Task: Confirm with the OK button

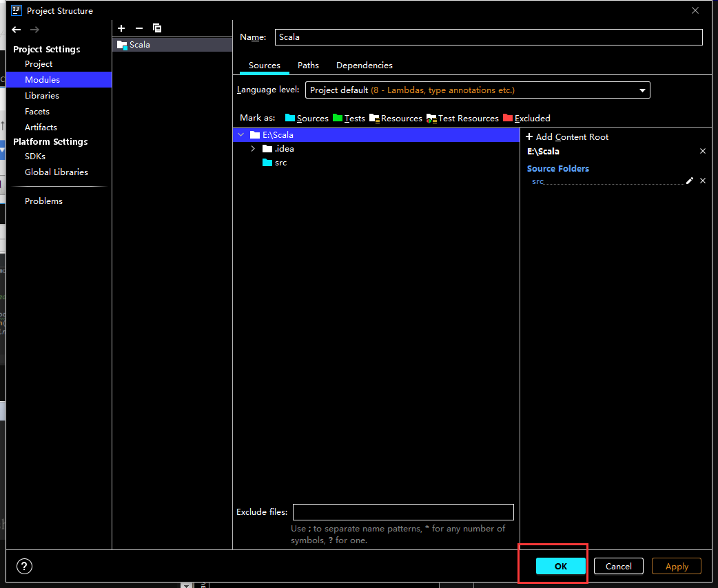Action: coord(560,566)
